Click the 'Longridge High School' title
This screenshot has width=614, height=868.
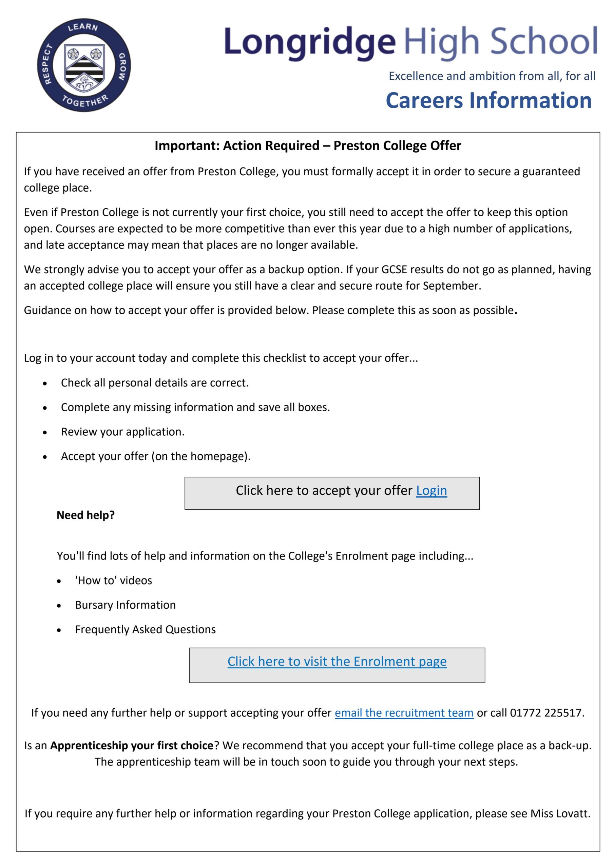pyautogui.click(x=410, y=42)
